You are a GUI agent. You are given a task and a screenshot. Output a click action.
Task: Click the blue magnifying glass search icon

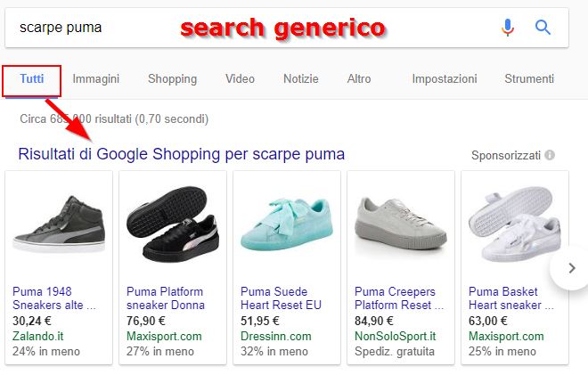pyautogui.click(x=543, y=28)
